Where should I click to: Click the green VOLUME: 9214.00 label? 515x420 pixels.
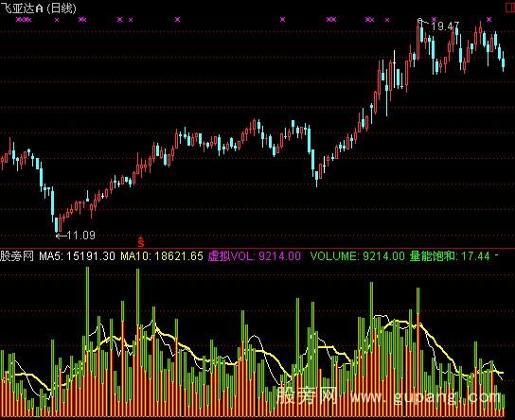click(x=357, y=256)
